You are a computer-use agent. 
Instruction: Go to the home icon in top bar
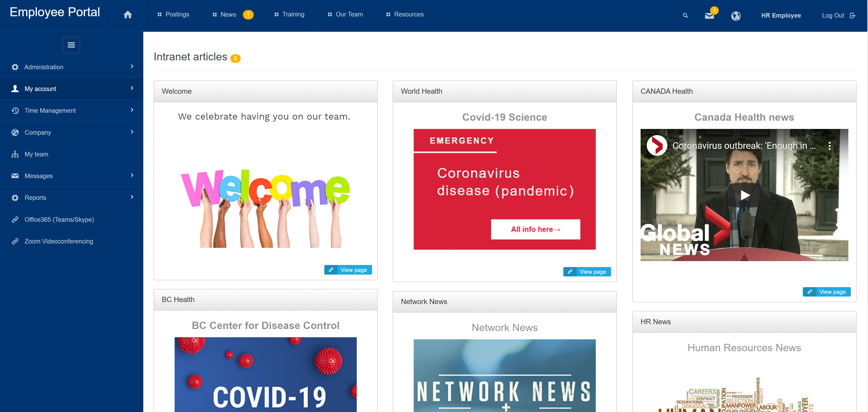(127, 15)
